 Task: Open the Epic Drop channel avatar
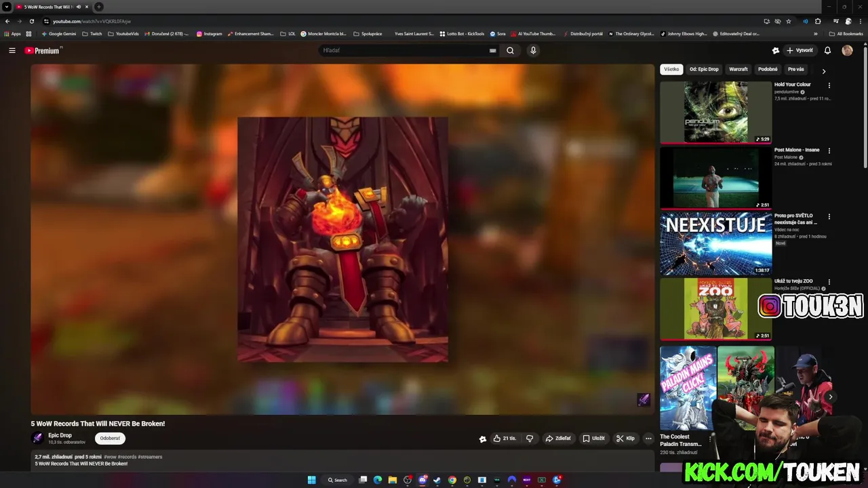click(x=38, y=439)
